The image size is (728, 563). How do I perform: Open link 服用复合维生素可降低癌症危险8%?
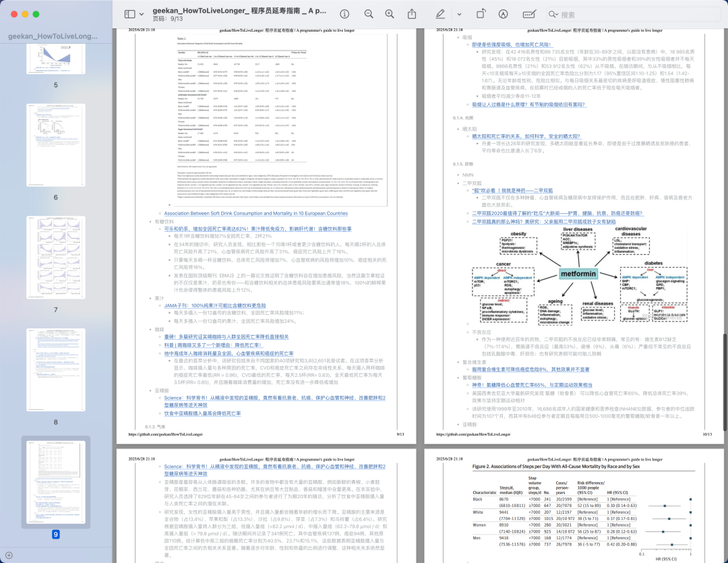click(x=530, y=369)
